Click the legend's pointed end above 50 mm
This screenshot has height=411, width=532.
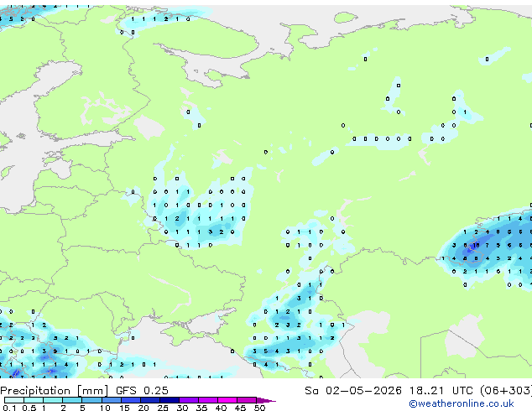(x=266, y=400)
